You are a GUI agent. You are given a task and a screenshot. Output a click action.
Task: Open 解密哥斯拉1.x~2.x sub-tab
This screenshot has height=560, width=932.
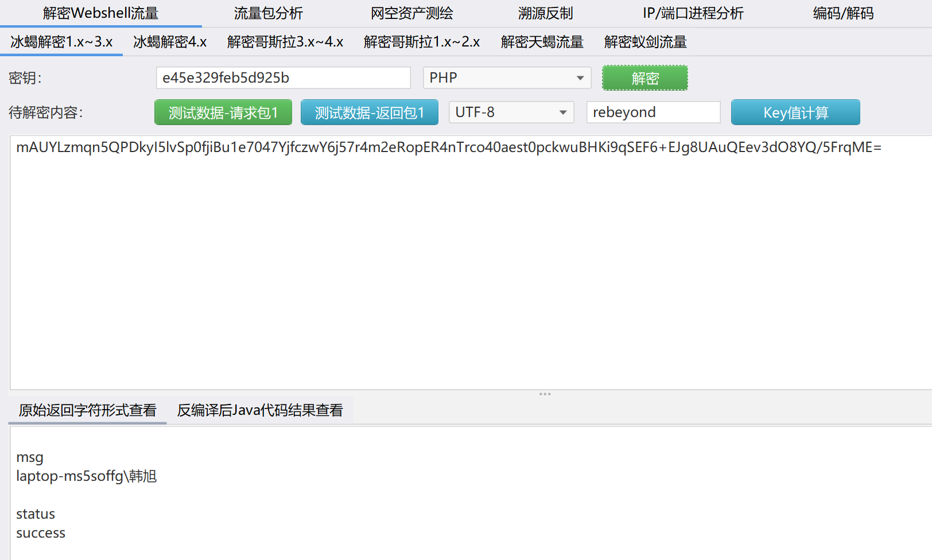(422, 42)
